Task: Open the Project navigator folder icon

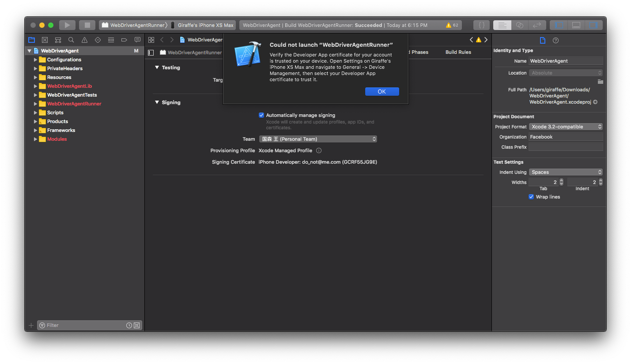Action: coord(31,40)
